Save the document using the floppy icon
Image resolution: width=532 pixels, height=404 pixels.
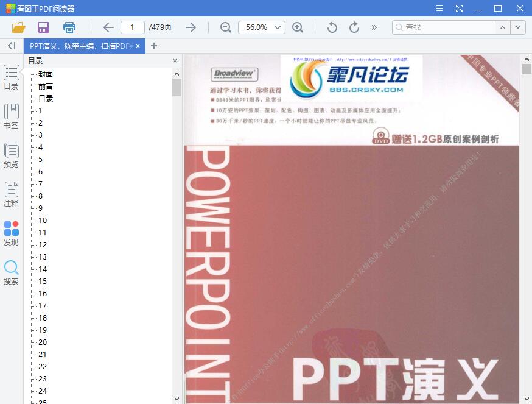[43, 27]
